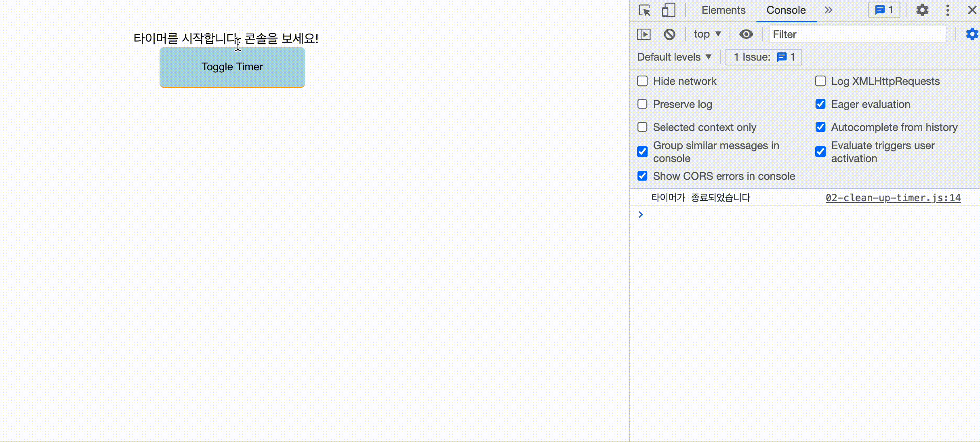Click the DevTools settings customize icon
The image size is (980, 442).
coord(923,10)
